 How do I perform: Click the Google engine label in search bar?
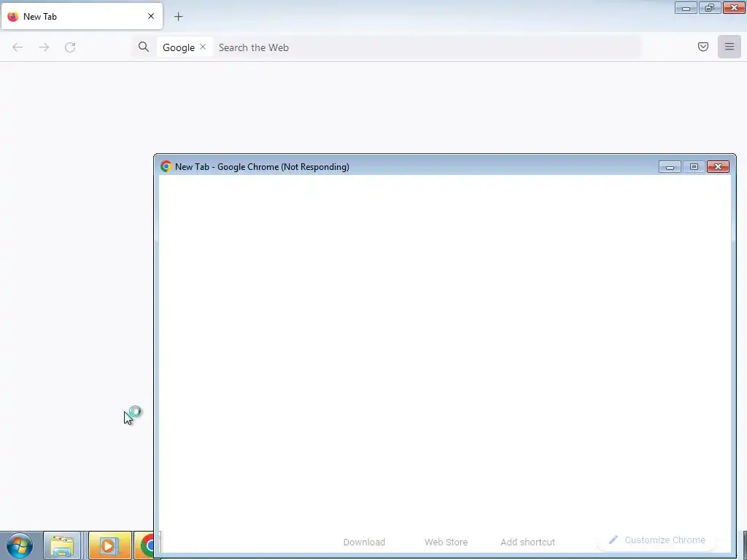click(x=179, y=47)
